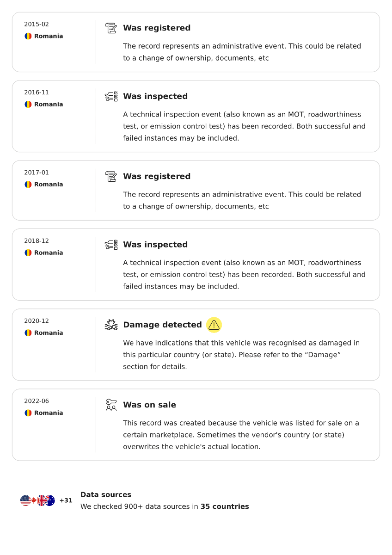
Task: Click the key and people sale icon
Action: click(111, 405)
